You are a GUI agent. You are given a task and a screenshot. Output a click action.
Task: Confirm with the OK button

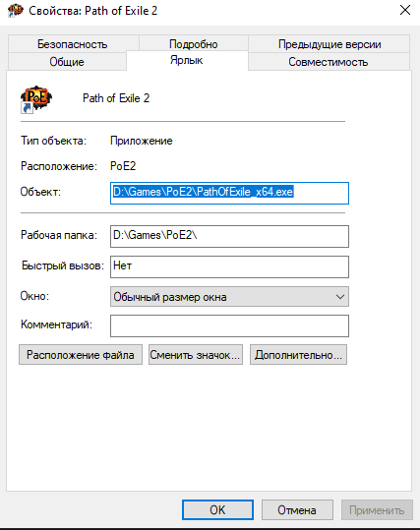pos(217,509)
